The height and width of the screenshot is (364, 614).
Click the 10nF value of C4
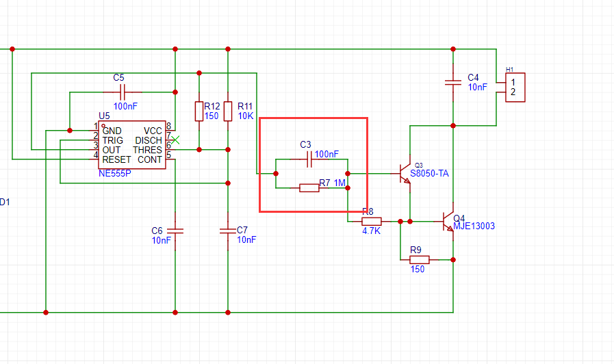(x=478, y=88)
